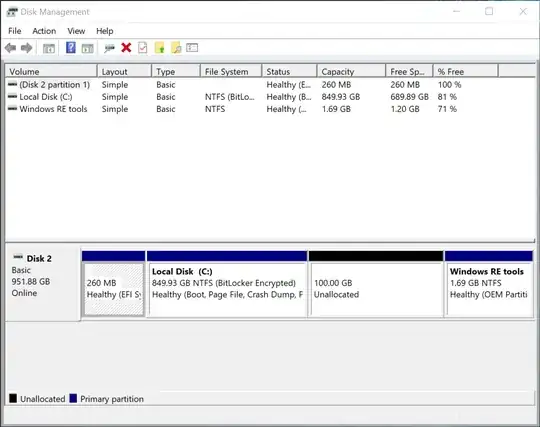
Task: Sort by the Layout column header
Action: point(124,71)
